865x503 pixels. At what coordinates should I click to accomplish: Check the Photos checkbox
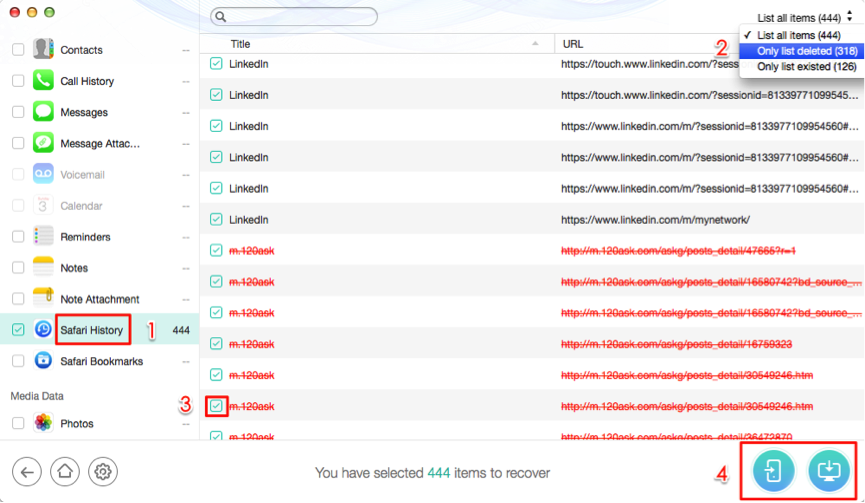click(18, 424)
